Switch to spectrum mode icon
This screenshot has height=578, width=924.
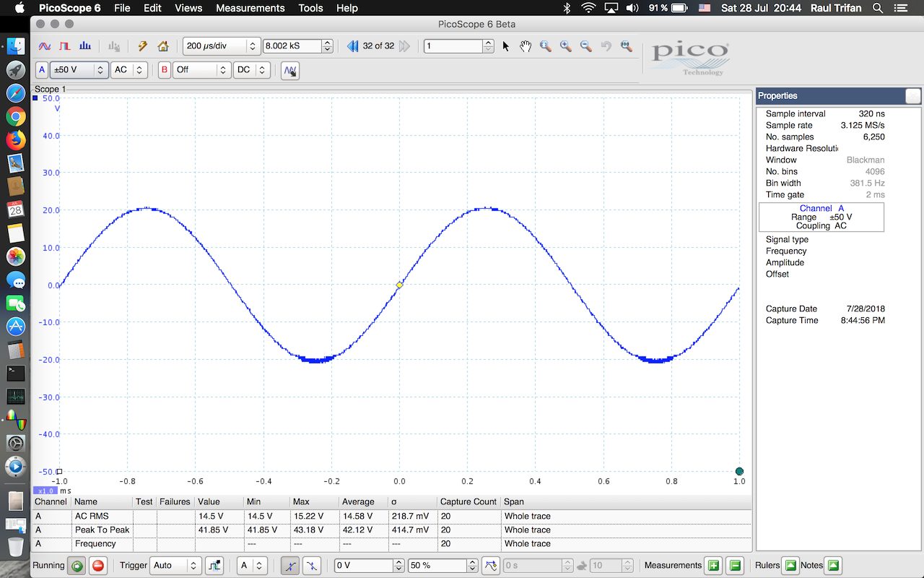click(85, 46)
